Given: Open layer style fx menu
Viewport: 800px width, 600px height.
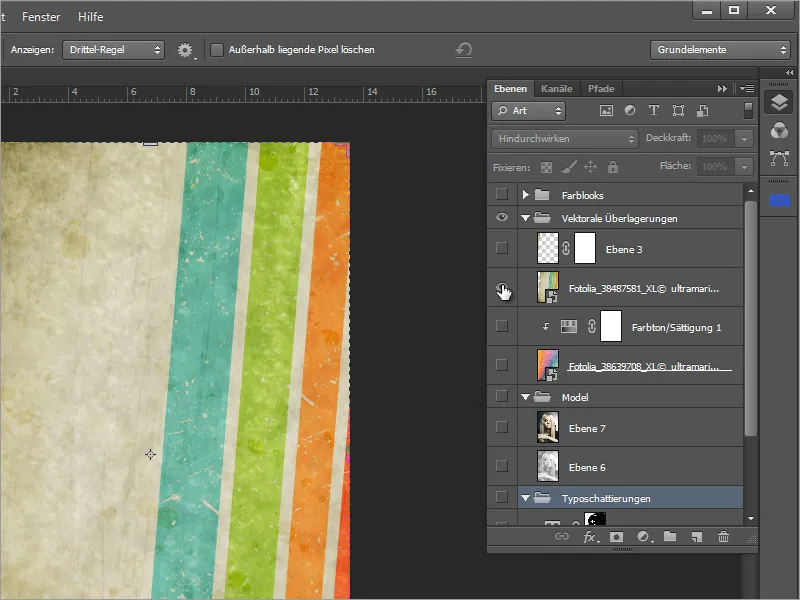Looking at the screenshot, I should pyautogui.click(x=590, y=537).
